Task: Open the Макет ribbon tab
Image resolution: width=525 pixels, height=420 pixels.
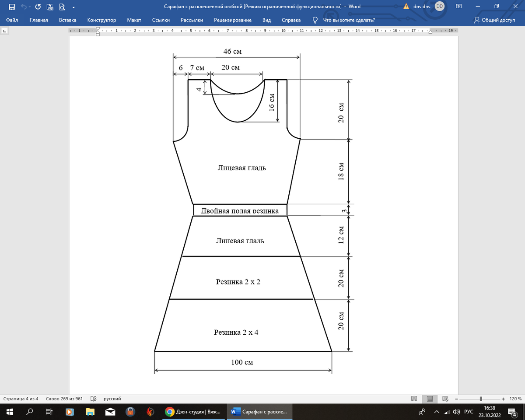Action: pyautogui.click(x=134, y=20)
